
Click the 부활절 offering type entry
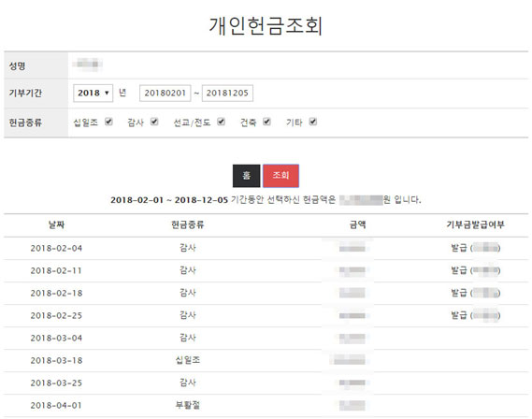coord(188,405)
